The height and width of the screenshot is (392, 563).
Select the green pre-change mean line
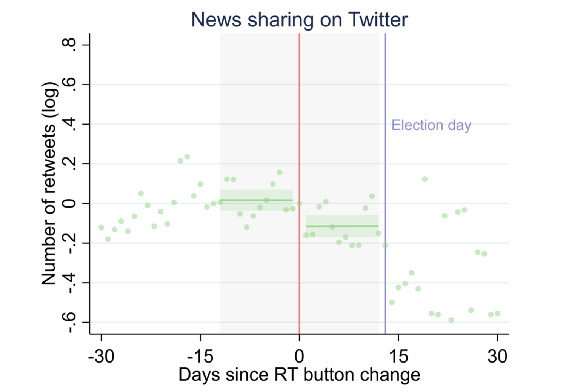point(256,200)
